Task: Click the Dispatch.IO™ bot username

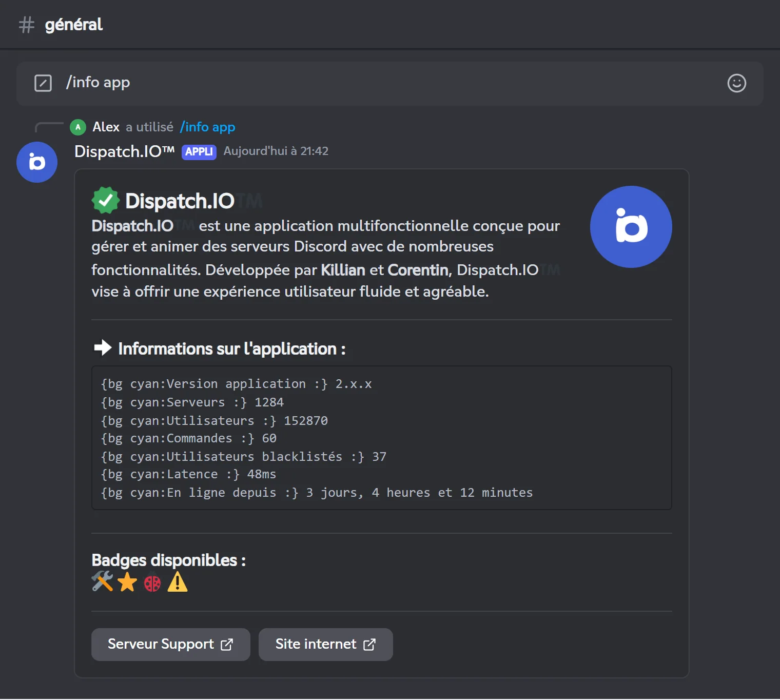Action: click(x=125, y=151)
